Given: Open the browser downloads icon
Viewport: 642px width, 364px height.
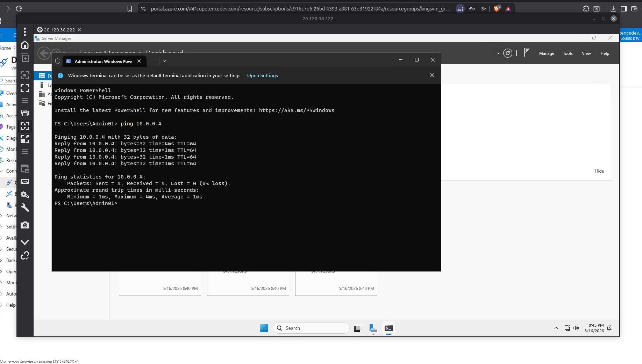Looking at the screenshot, I should click(x=613, y=9).
